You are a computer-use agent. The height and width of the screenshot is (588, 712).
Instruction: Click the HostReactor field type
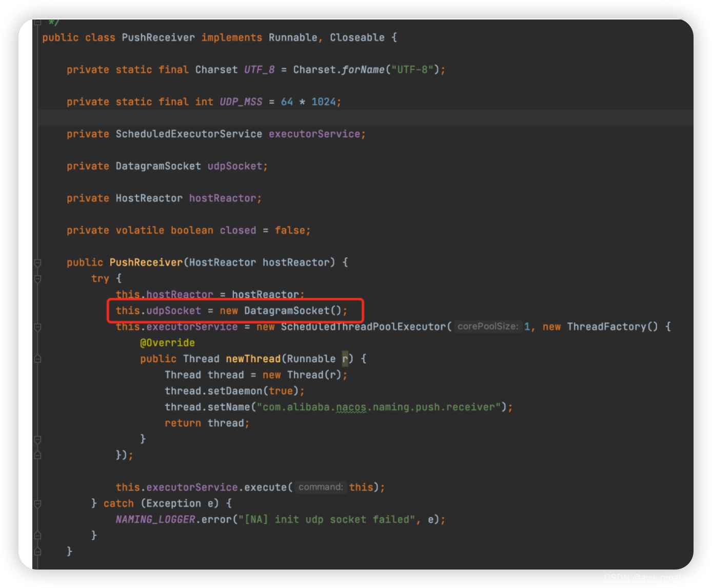[149, 198]
